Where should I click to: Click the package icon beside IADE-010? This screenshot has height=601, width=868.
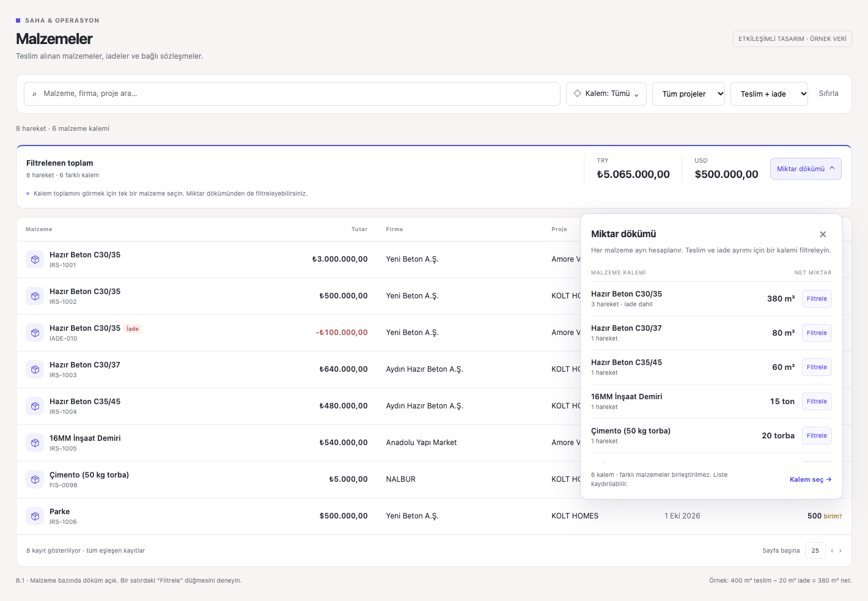coord(35,333)
